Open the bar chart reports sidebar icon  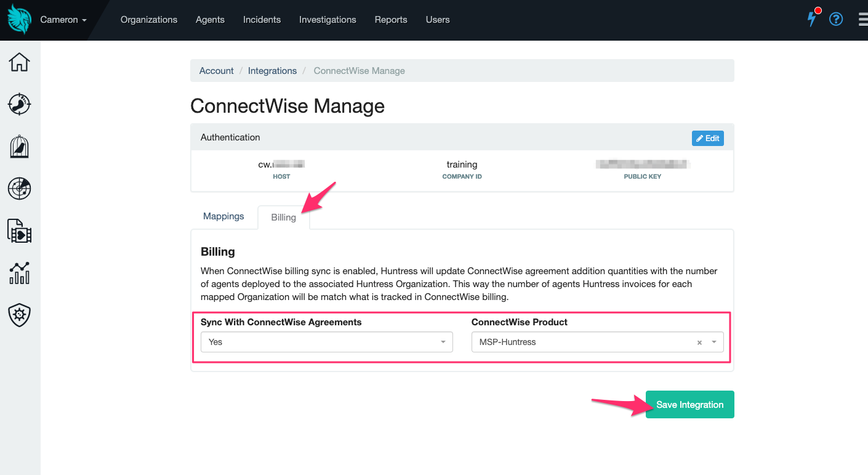coord(19,273)
